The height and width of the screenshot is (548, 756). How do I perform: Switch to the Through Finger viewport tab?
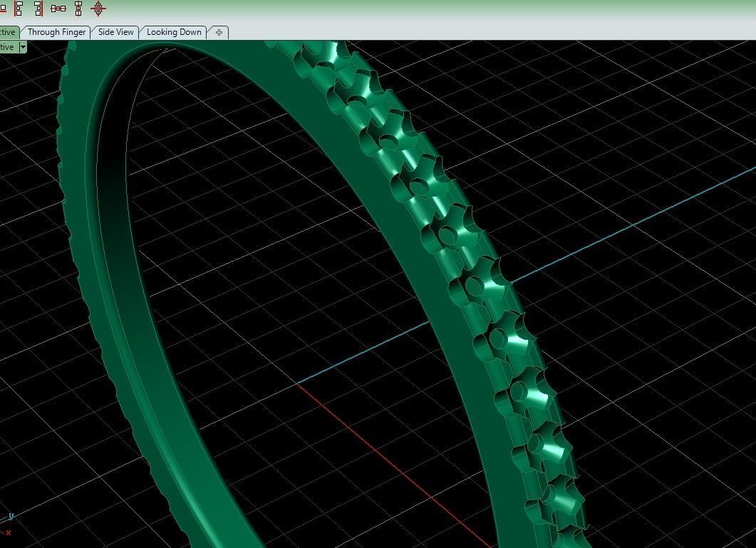pos(56,32)
